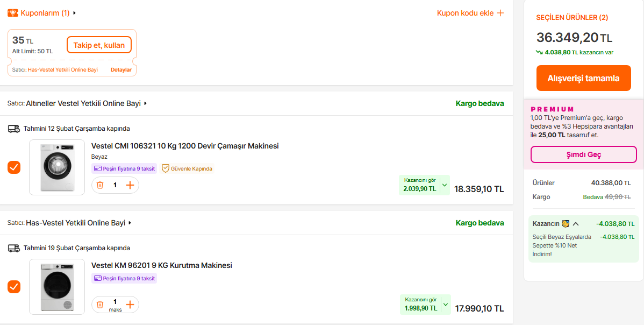Increase dryer quantity with plus
This screenshot has width=644, height=325.
tap(130, 305)
